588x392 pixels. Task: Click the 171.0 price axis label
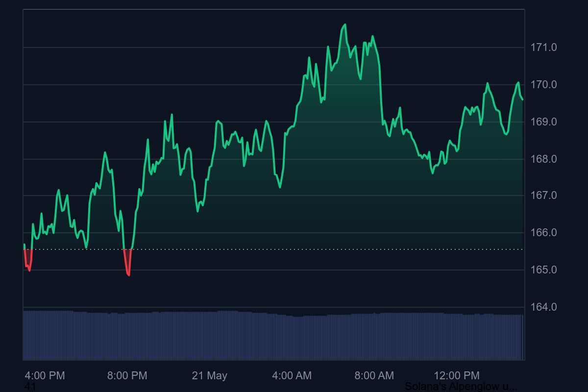tap(543, 48)
